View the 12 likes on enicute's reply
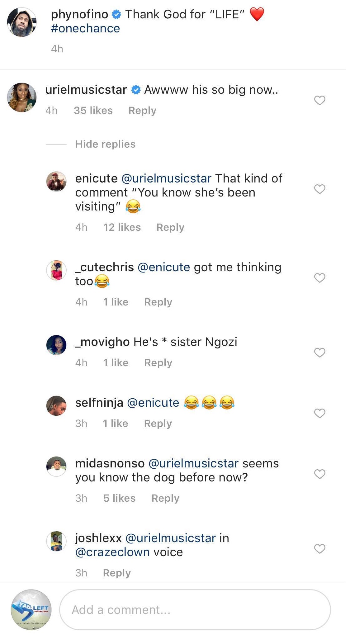This screenshot has width=350, height=644. [x=122, y=227]
